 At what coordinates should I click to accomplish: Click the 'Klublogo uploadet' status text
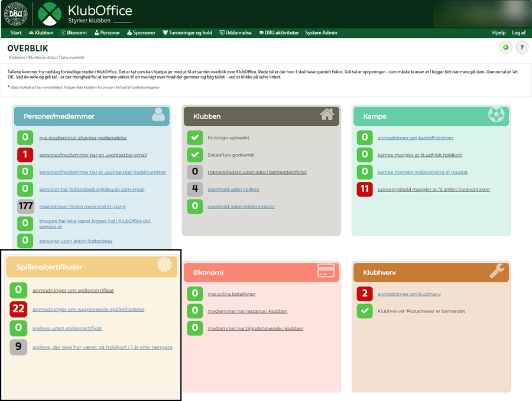[228, 138]
